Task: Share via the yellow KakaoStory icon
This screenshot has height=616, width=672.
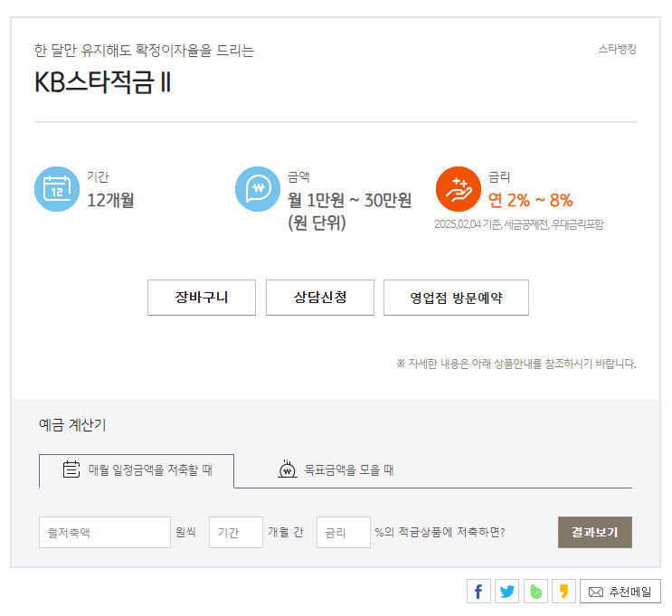Action: 564,592
